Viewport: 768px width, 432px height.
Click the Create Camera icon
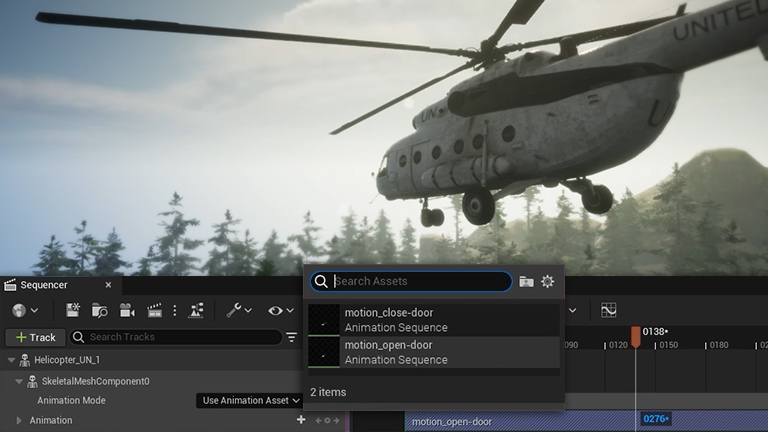(x=127, y=311)
